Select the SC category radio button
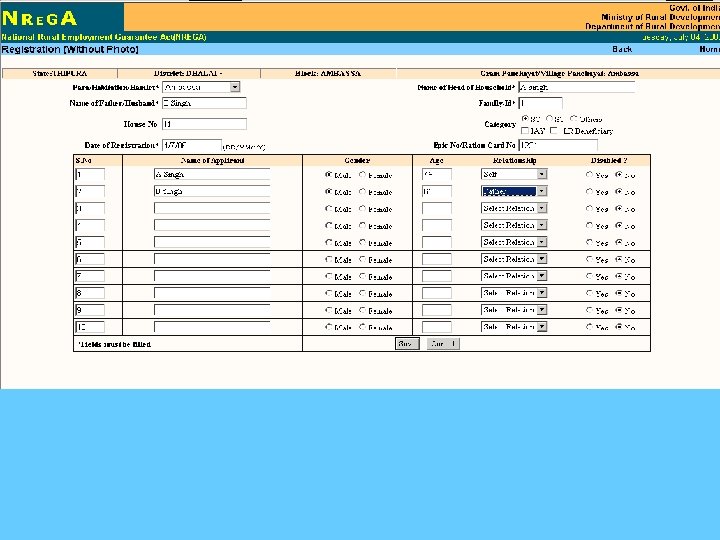The image size is (720, 540). (x=525, y=118)
